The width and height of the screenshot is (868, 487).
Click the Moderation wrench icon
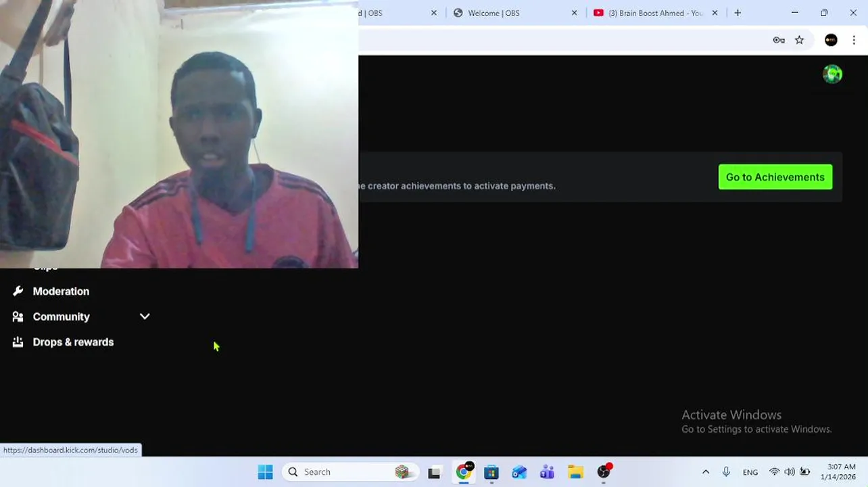click(x=18, y=292)
